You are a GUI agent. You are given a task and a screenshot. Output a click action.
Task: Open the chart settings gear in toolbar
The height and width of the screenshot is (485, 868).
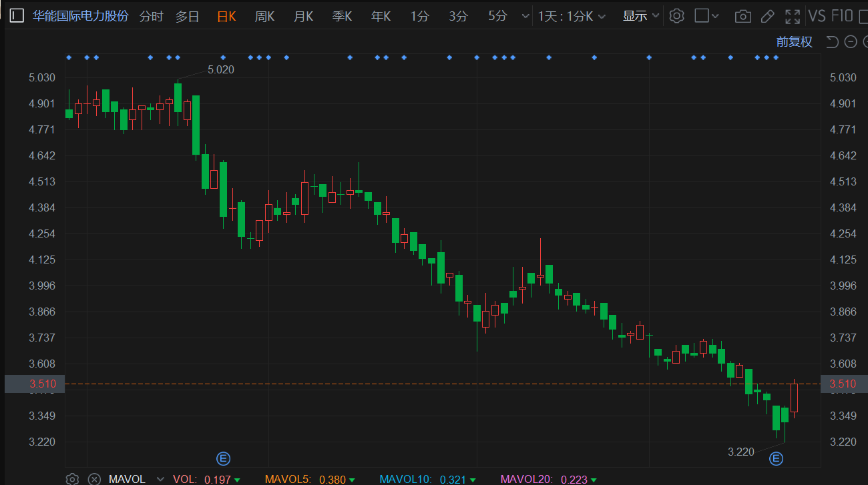pos(676,16)
